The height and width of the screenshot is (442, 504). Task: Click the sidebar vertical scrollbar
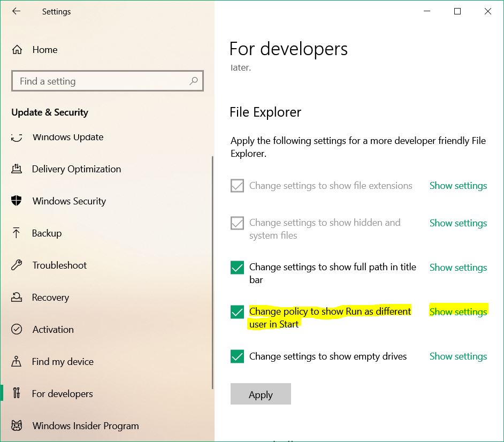click(212, 272)
